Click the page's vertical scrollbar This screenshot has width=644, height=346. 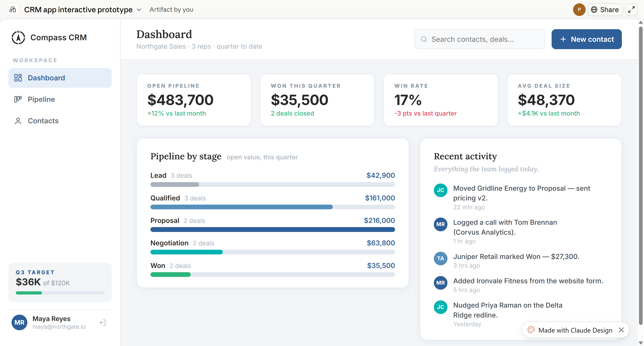point(641,175)
